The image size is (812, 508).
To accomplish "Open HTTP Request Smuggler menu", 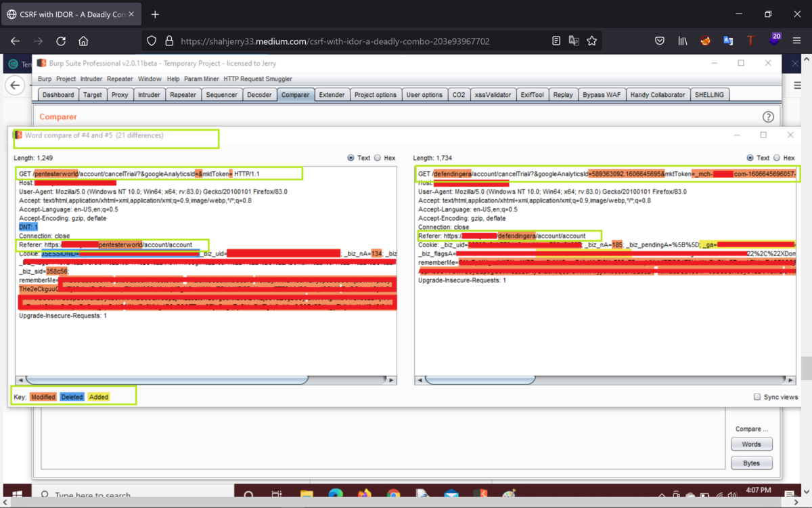I will click(x=259, y=79).
